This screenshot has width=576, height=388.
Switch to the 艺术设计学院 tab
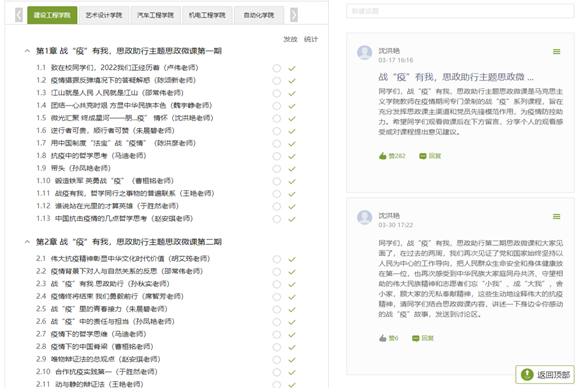pyautogui.click(x=104, y=15)
